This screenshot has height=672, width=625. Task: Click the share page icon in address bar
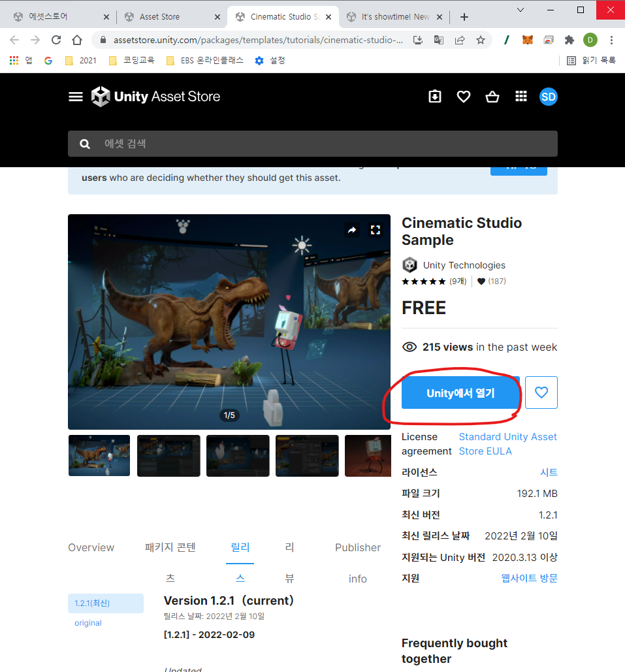[x=460, y=40]
